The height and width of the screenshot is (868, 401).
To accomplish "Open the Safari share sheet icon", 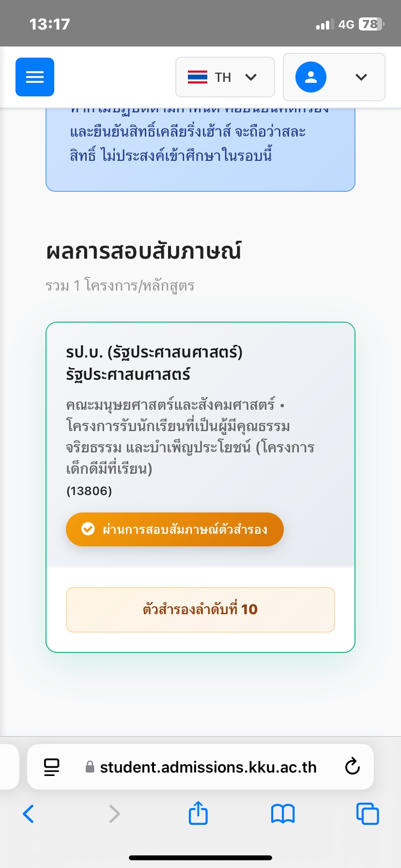I will [x=198, y=813].
